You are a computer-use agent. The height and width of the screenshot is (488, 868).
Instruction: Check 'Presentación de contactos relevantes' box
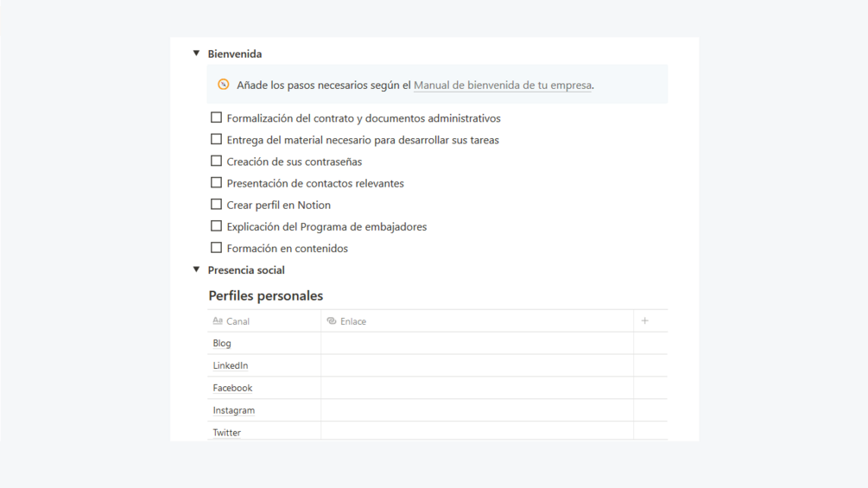[216, 183]
